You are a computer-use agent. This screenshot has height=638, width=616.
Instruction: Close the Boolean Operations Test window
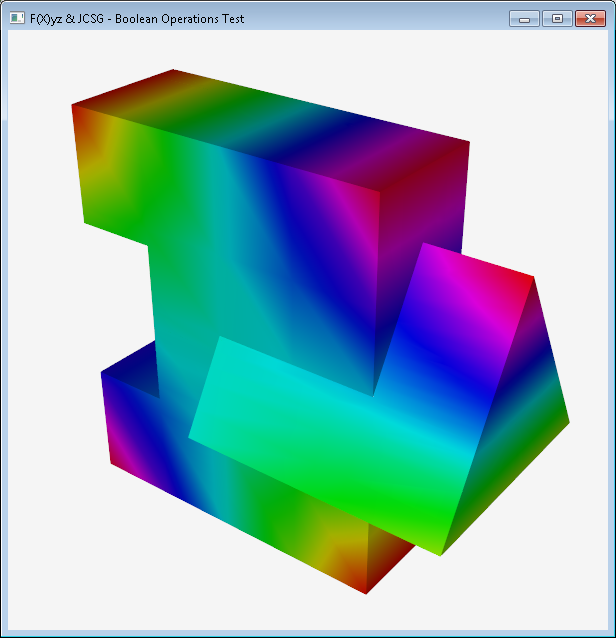click(590, 19)
